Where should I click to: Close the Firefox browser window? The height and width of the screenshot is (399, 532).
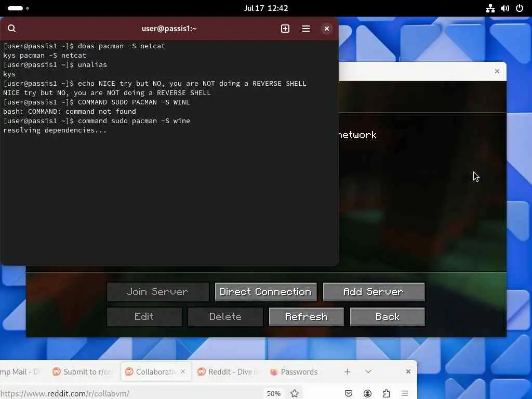coord(408,371)
